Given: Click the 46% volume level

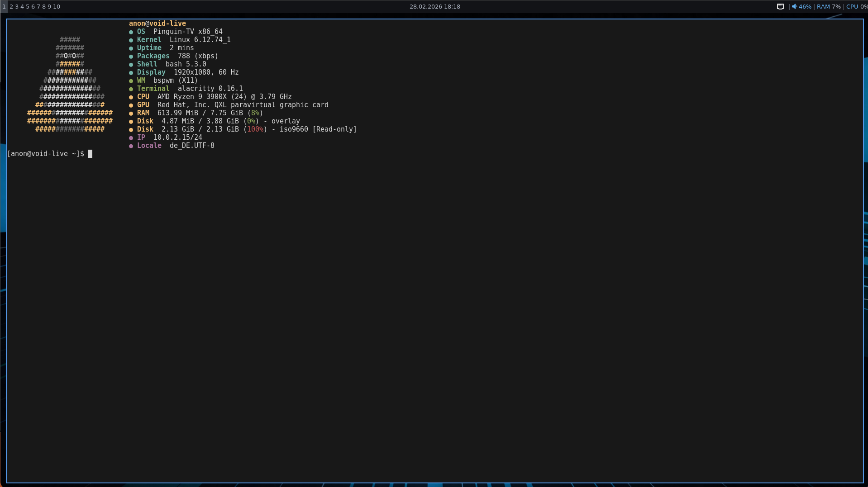Looking at the screenshot, I should point(805,7).
